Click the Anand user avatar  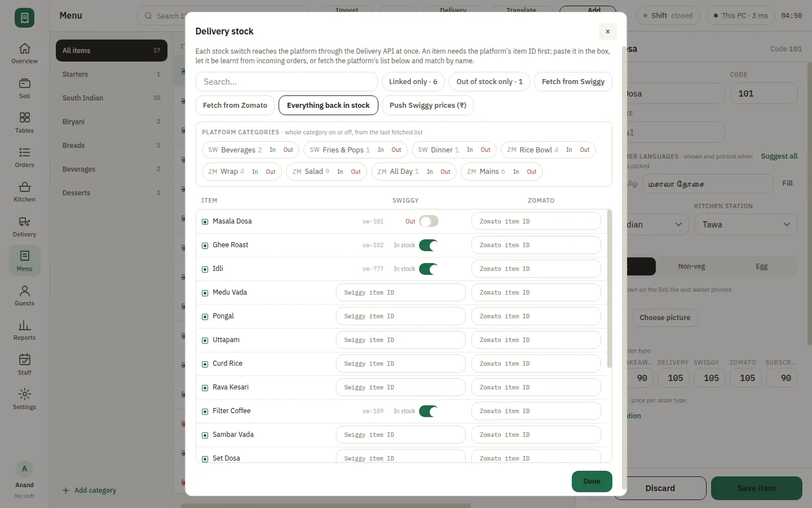click(x=24, y=468)
